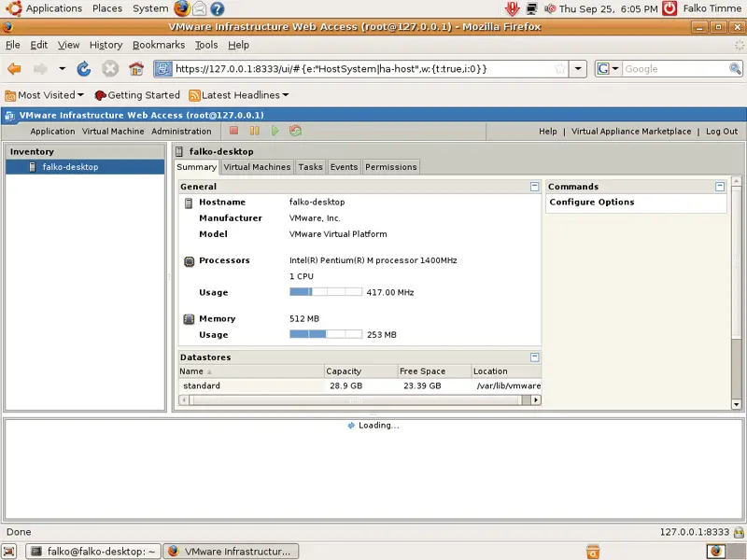This screenshot has height=560, width=747.
Task: Click the Configure Options command
Action: [x=592, y=202]
